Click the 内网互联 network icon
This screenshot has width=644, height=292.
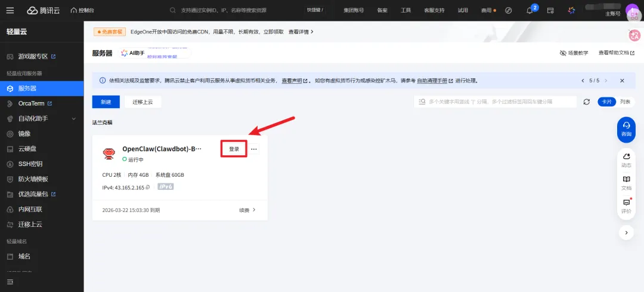point(10,210)
